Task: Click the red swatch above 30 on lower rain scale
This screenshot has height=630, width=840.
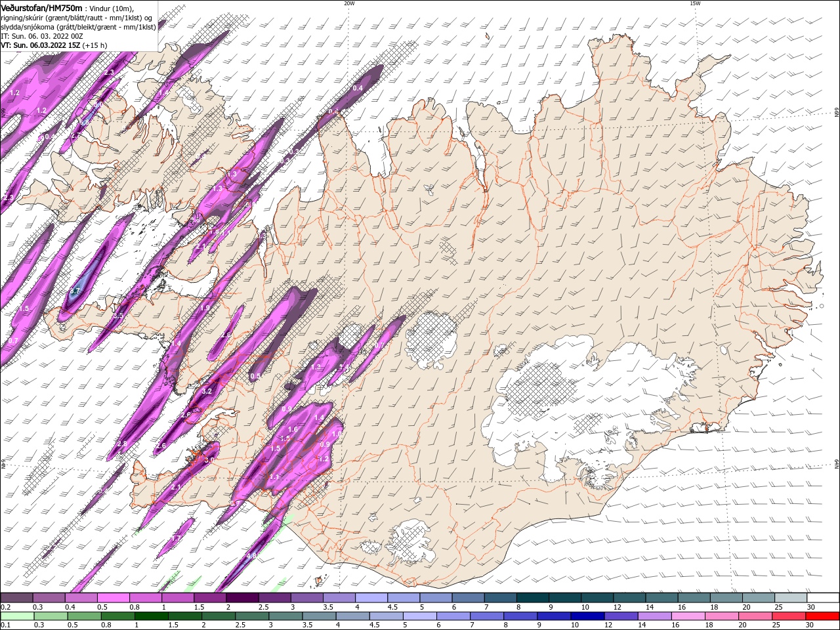Action: pos(823,616)
